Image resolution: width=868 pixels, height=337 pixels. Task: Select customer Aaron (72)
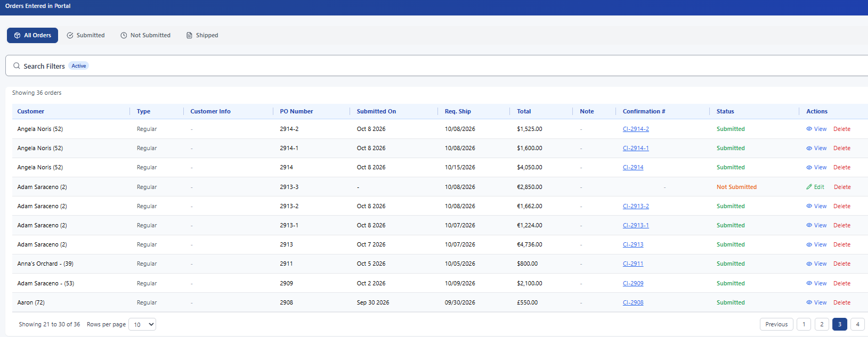tap(31, 302)
